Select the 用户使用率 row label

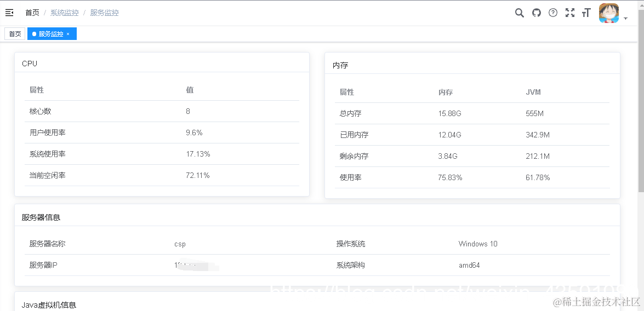tap(47, 133)
